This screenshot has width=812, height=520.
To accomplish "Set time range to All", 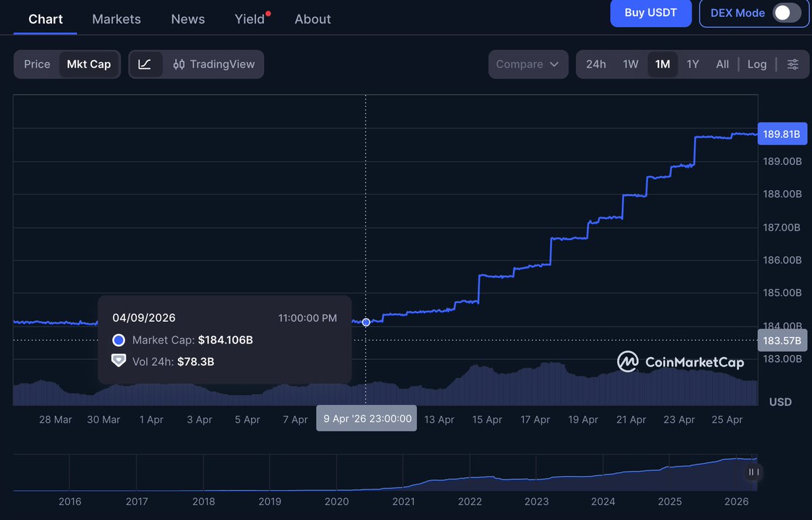I will pos(723,64).
